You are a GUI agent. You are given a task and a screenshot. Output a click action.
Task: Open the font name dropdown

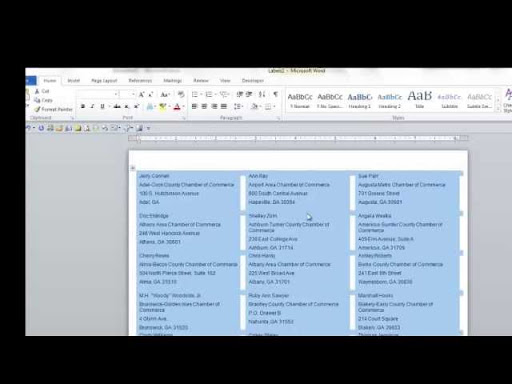[116, 95]
